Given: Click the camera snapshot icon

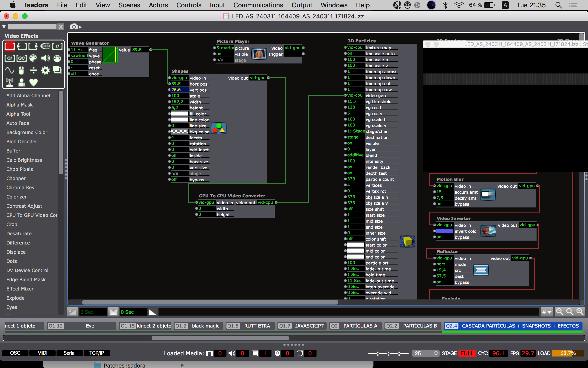Looking at the screenshot, I should pyautogui.click(x=74, y=26).
